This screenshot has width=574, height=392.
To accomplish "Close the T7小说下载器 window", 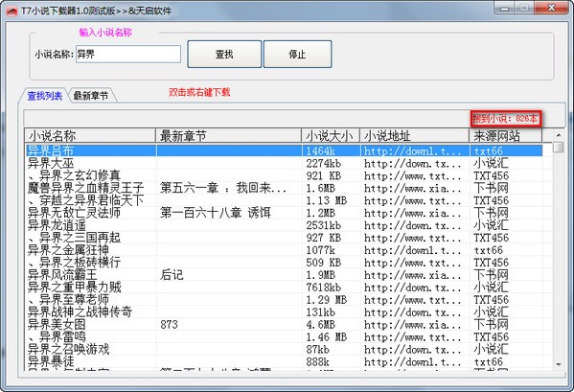I will coord(551,8).
